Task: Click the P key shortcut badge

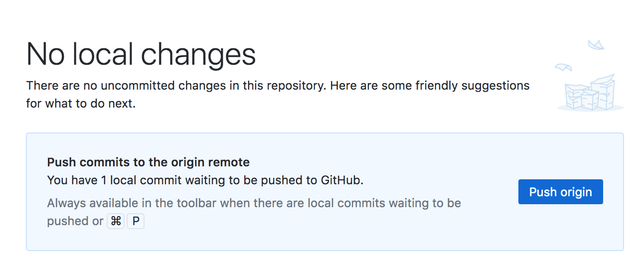Action: (136, 221)
